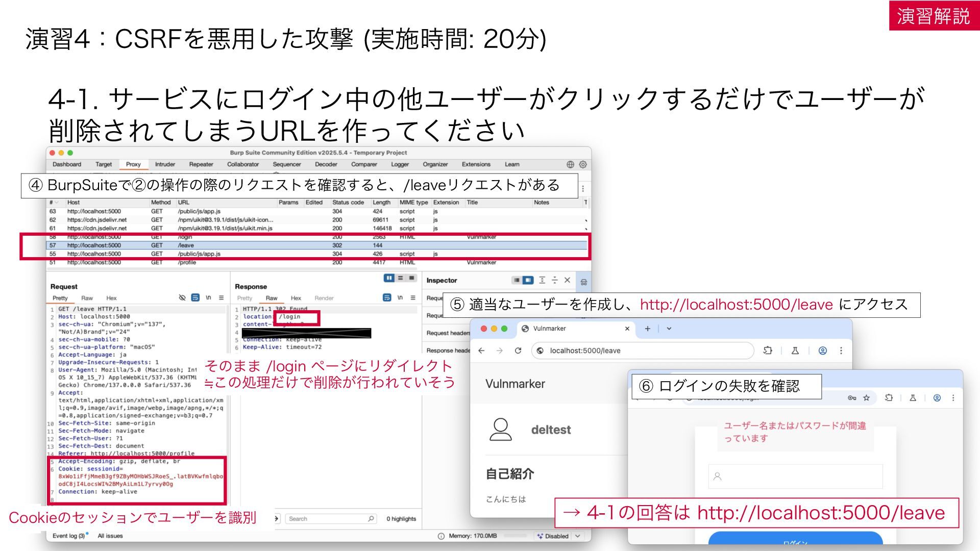Viewport: 980px width, 551px height.
Task: Toggle hidden characters eye-slash icon in Request
Action: coord(182,298)
